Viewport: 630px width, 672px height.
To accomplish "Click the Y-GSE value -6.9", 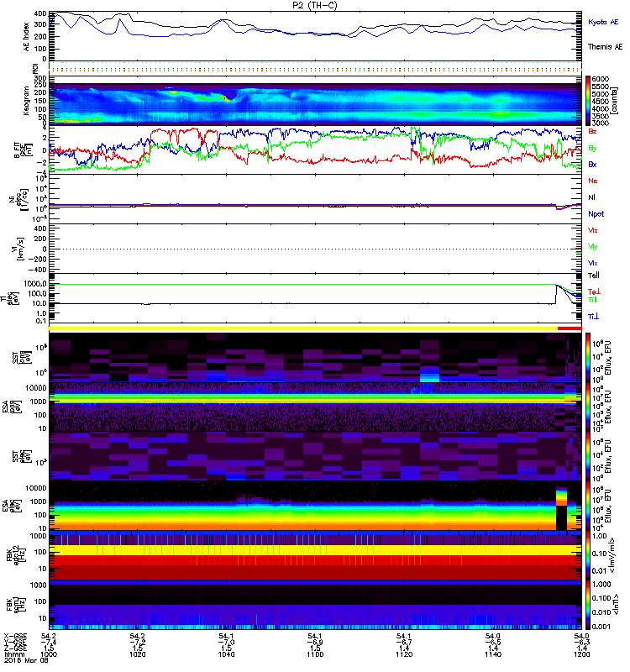I will [315, 642].
